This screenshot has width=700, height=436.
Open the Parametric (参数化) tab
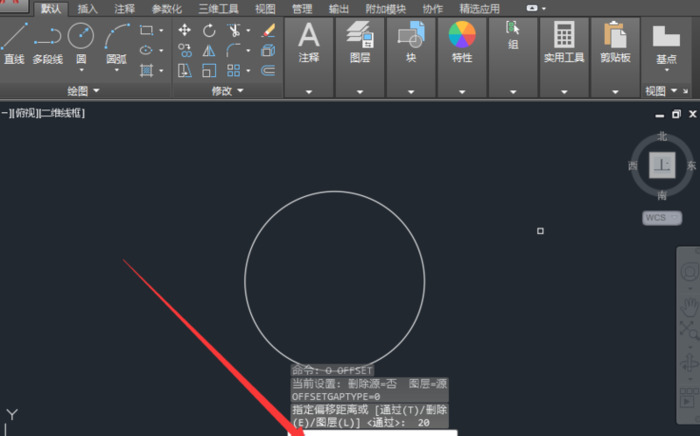[166, 8]
